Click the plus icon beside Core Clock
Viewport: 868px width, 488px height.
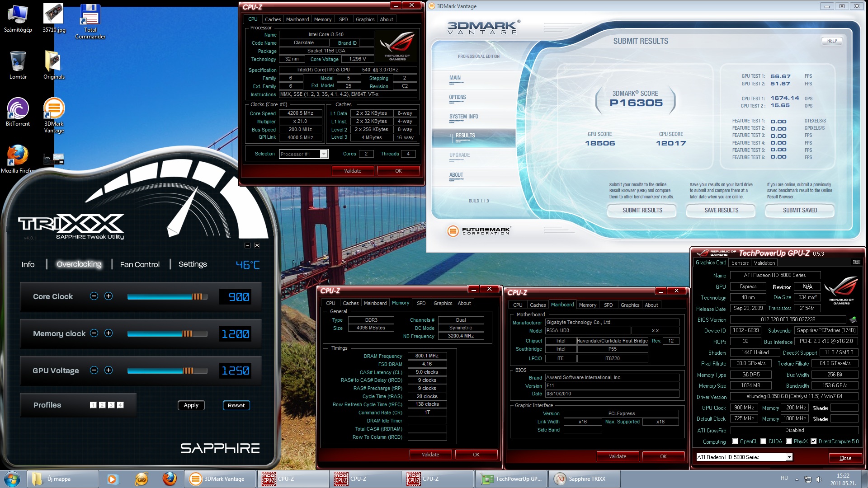tap(108, 296)
